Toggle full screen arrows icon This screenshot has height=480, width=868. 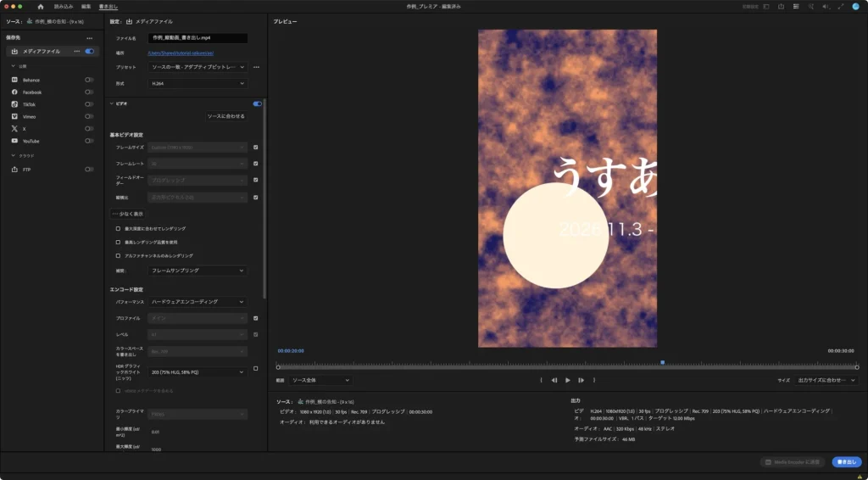840,7
